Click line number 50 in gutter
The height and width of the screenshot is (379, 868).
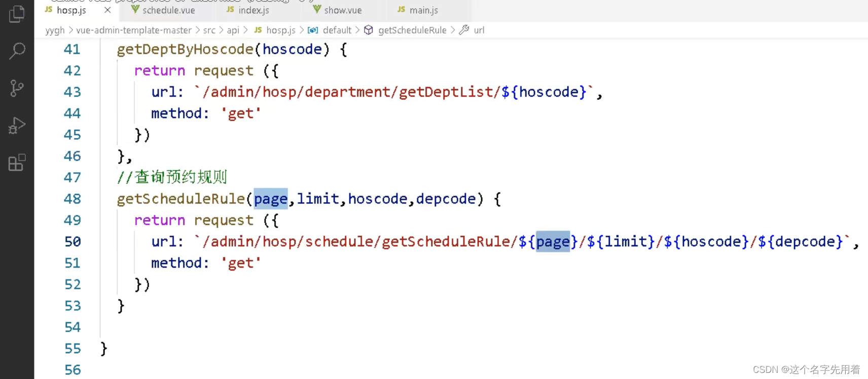[73, 242]
